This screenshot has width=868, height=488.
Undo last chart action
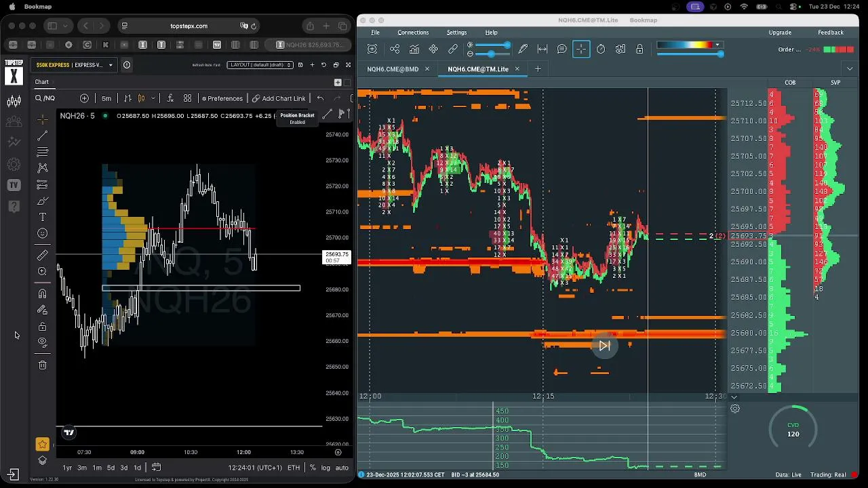(320, 98)
